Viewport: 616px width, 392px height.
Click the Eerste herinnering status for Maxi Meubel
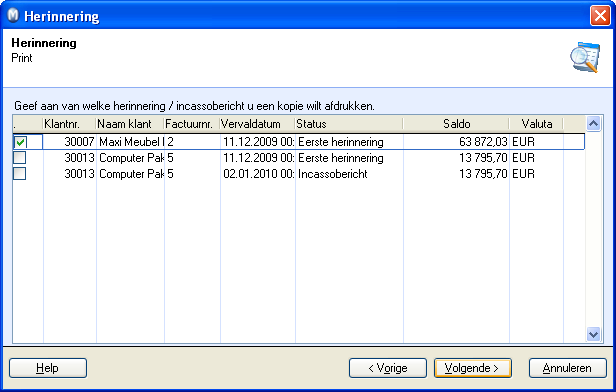(x=349, y=142)
